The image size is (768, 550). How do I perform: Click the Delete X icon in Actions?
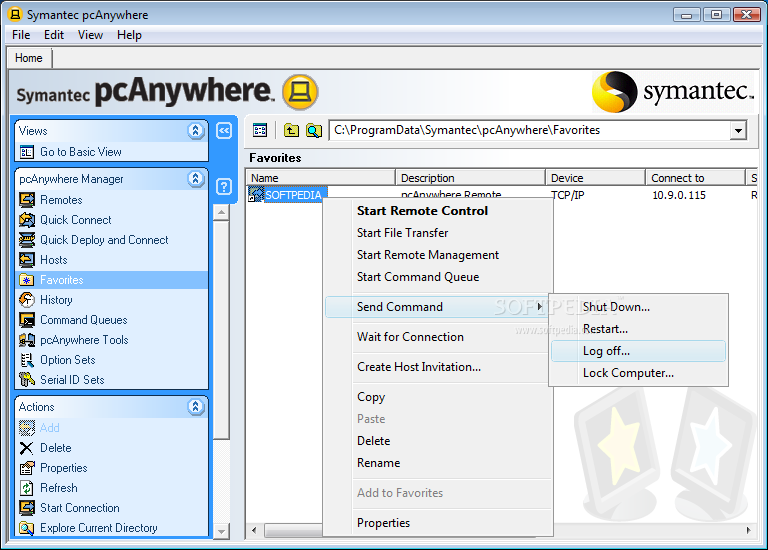27,448
